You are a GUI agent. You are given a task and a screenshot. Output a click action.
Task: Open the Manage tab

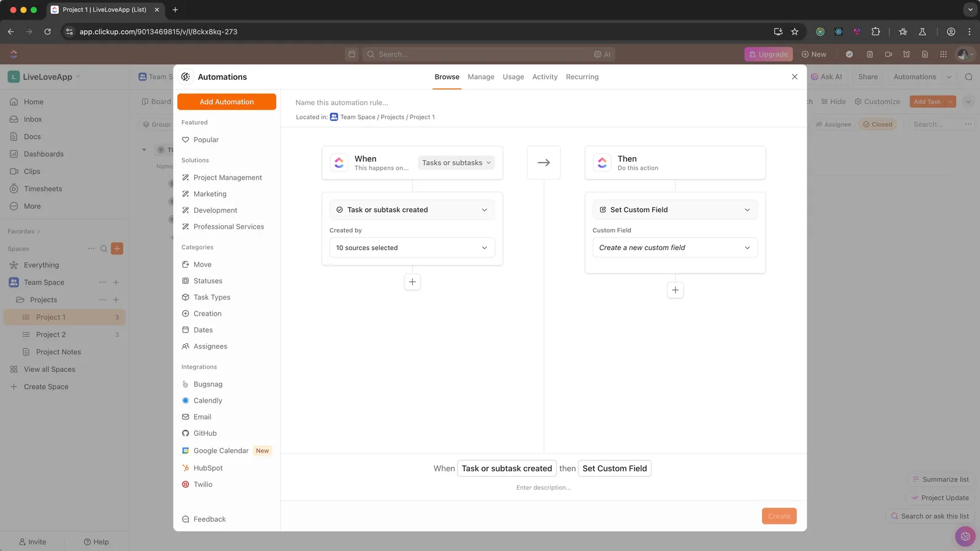click(x=481, y=77)
